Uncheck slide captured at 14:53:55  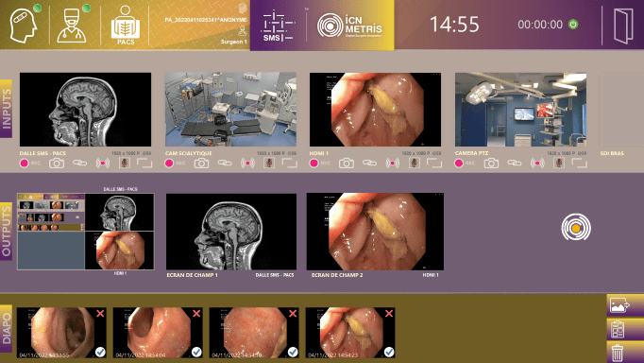[100, 352]
